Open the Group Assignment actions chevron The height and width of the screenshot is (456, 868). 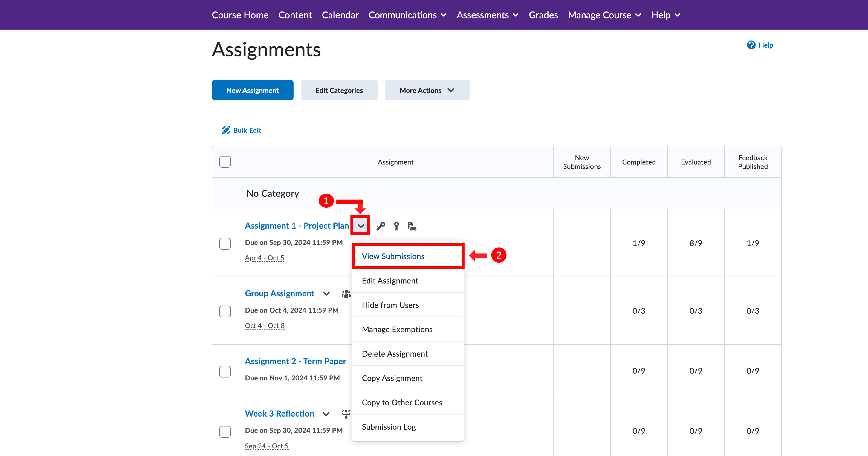pyautogui.click(x=326, y=294)
